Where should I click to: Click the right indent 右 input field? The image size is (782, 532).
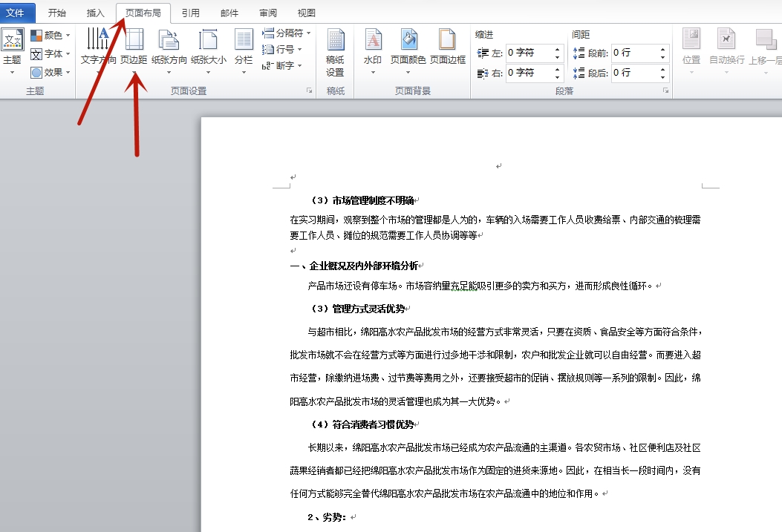[528, 73]
